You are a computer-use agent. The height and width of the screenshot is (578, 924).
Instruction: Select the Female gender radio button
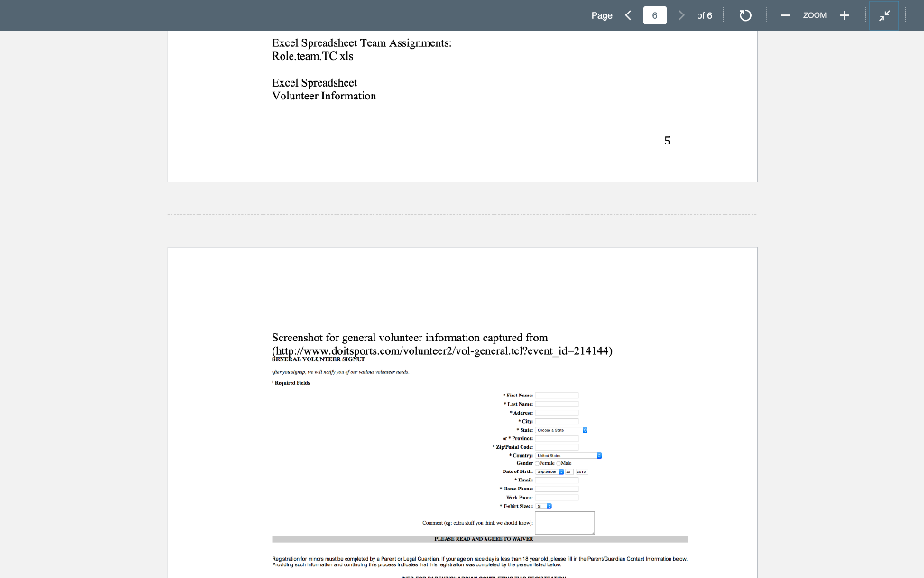(x=538, y=463)
